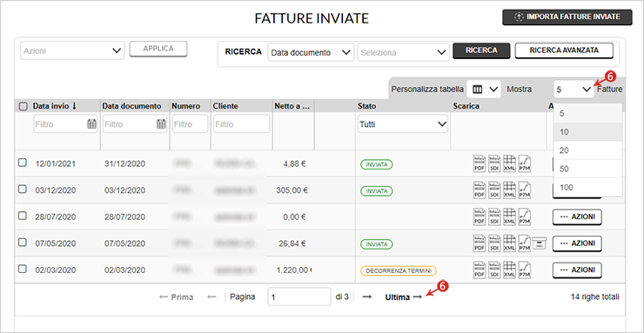Tick the checkbox for the 12/01/2021 invoice
Screen dimensions: 644x333
tap(23, 163)
